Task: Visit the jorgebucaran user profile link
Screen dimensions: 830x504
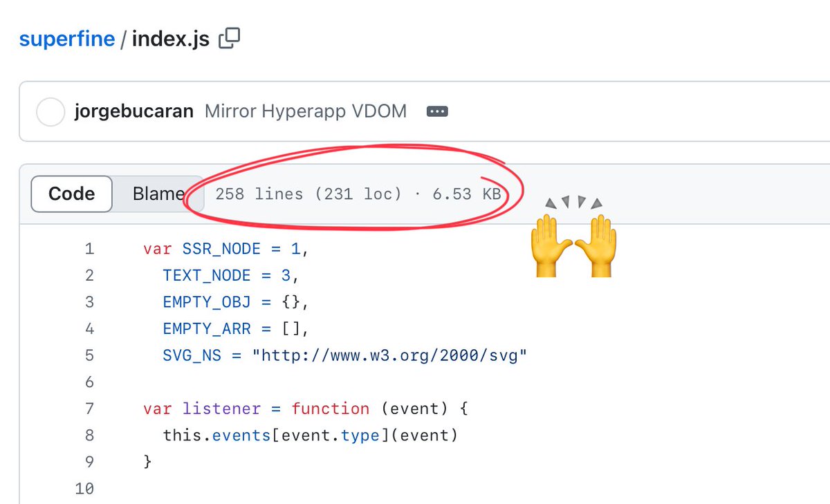Action: pos(134,111)
